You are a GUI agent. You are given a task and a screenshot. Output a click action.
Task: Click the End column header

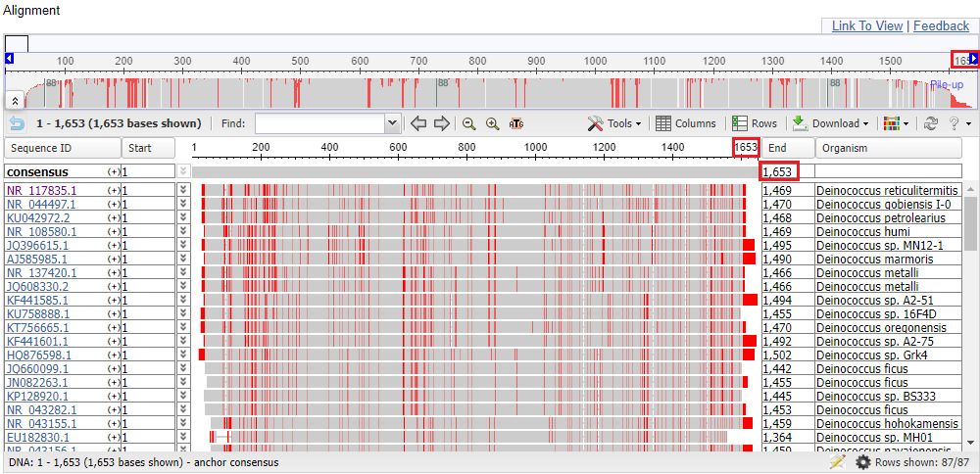[x=788, y=148]
